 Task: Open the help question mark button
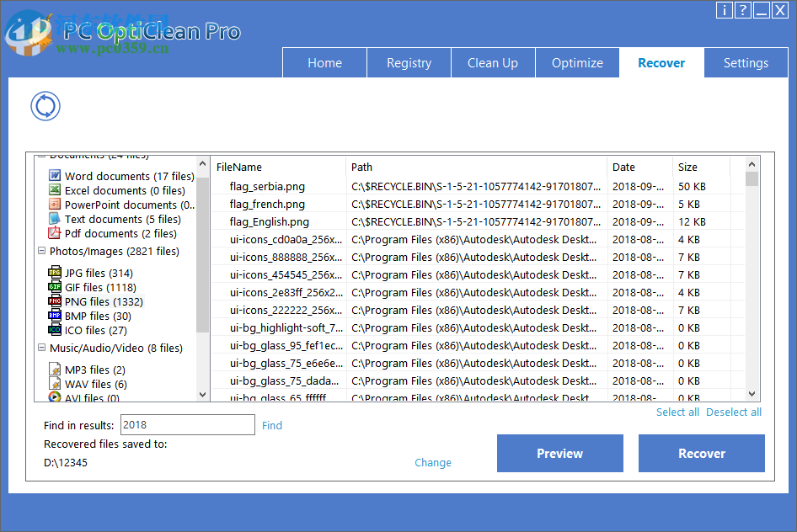point(742,10)
